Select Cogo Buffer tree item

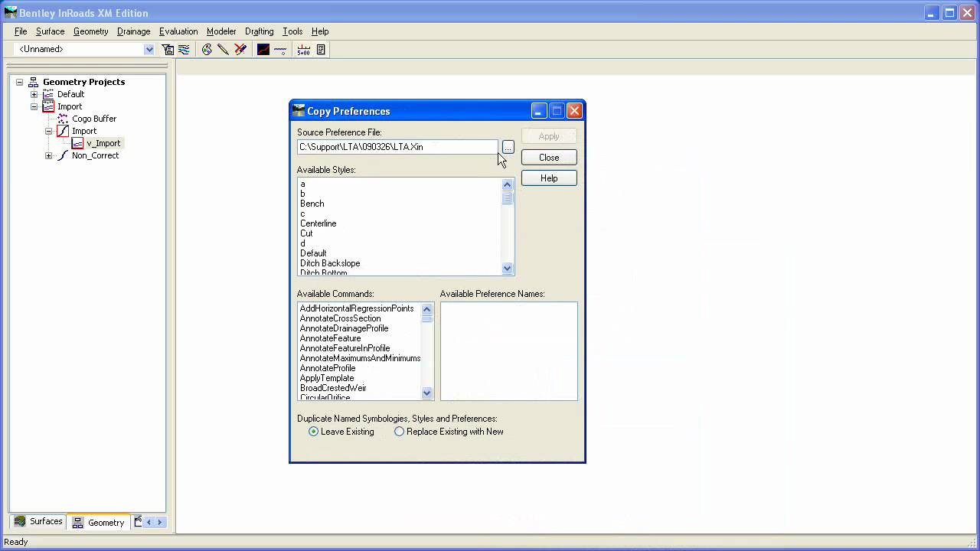tap(94, 119)
